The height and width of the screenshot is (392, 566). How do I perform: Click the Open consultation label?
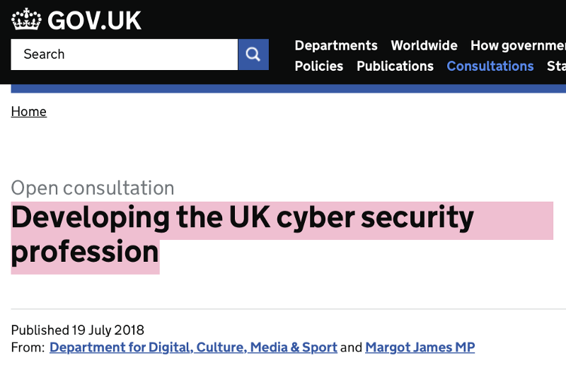(x=93, y=188)
